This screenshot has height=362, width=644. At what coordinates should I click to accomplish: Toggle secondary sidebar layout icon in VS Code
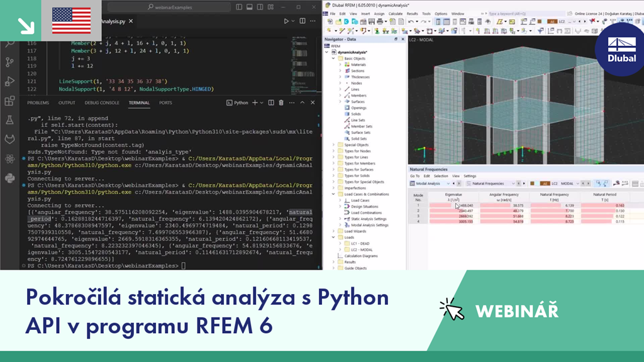tap(260, 7)
